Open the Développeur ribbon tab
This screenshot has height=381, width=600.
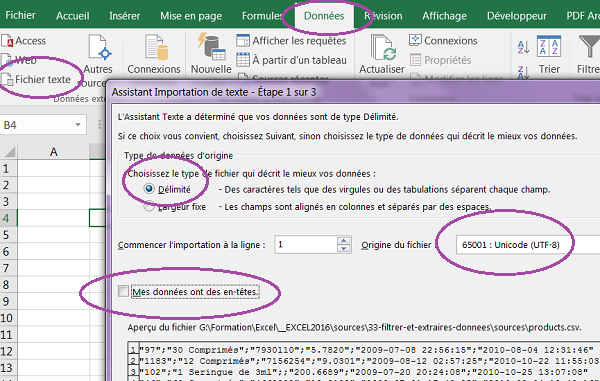click(516, 16)
